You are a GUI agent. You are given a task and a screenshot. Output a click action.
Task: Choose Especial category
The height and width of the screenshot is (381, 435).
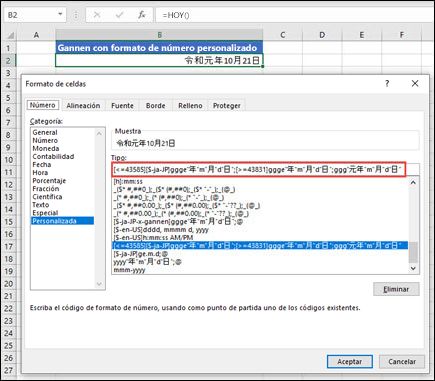45,213
